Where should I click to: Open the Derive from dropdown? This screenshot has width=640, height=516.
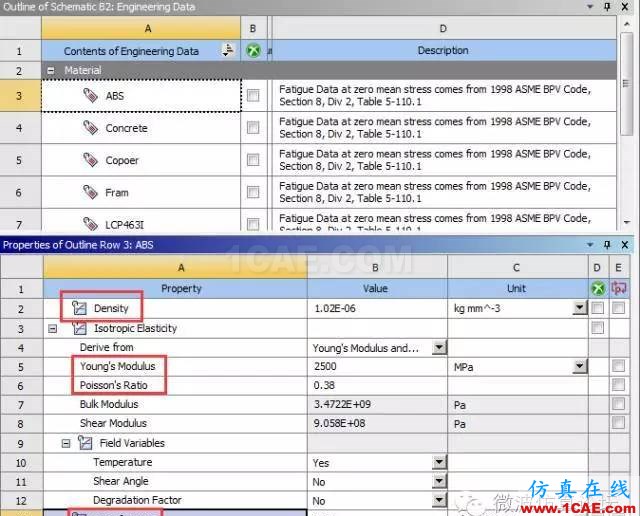click(x=439, y=347)
